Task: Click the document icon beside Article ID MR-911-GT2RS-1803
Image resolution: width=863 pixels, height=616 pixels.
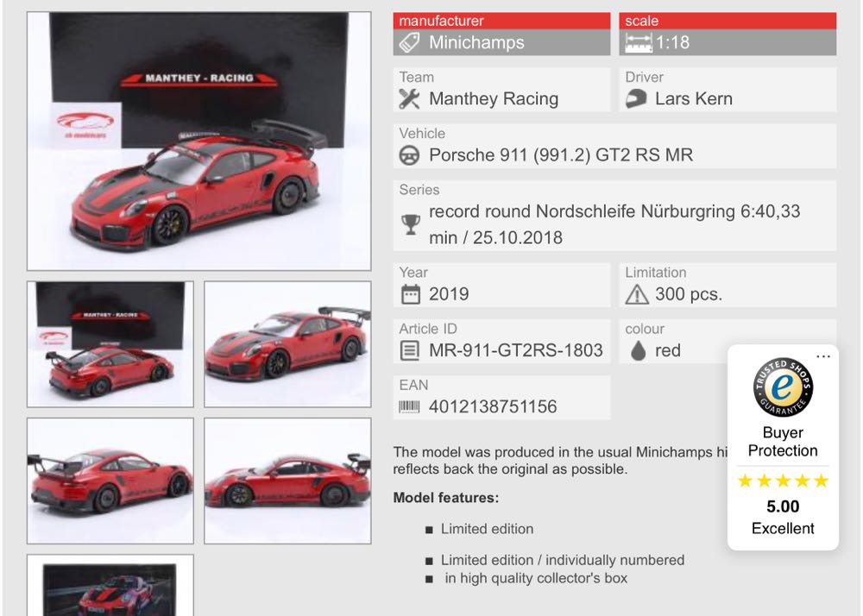Action: tap(413, 349)
